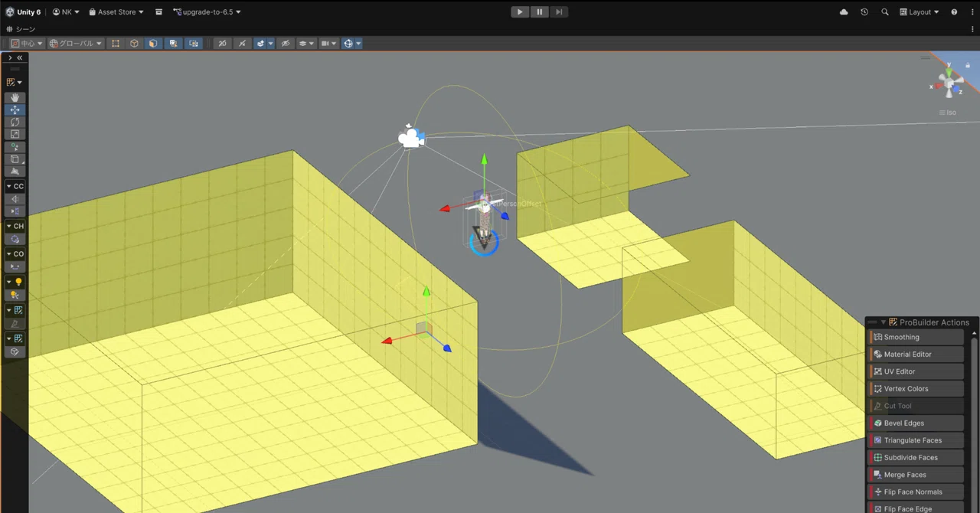Open the package manager box icon
The width and height of the screenshot is (980, 513).
pyautogui.click(x=158, y=12)
